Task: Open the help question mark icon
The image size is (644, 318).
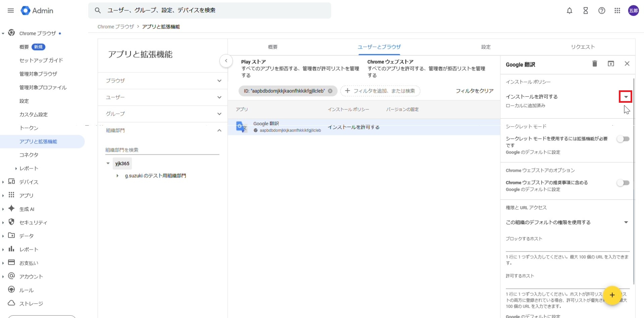Action: [601, 11]
